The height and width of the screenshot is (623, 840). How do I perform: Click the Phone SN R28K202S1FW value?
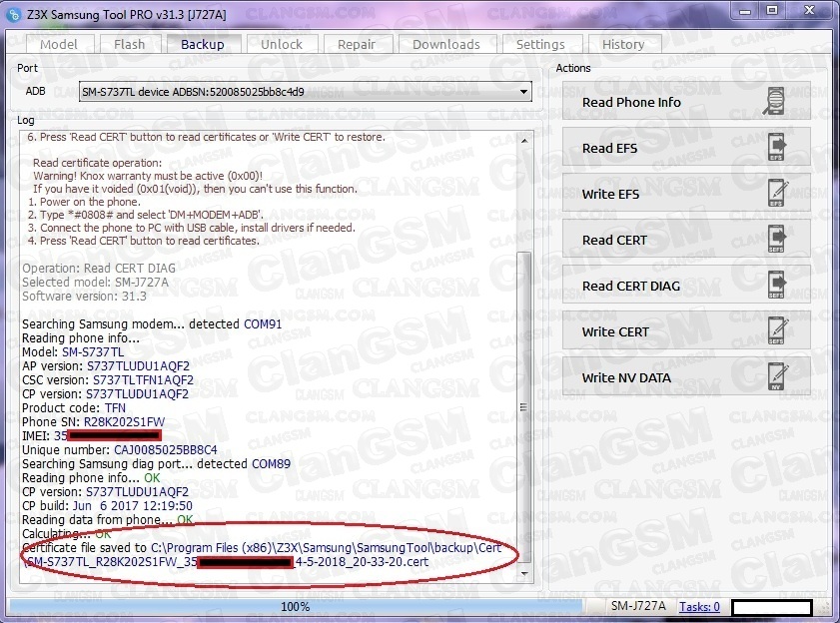pyautogui.click(x=124, y=422)
